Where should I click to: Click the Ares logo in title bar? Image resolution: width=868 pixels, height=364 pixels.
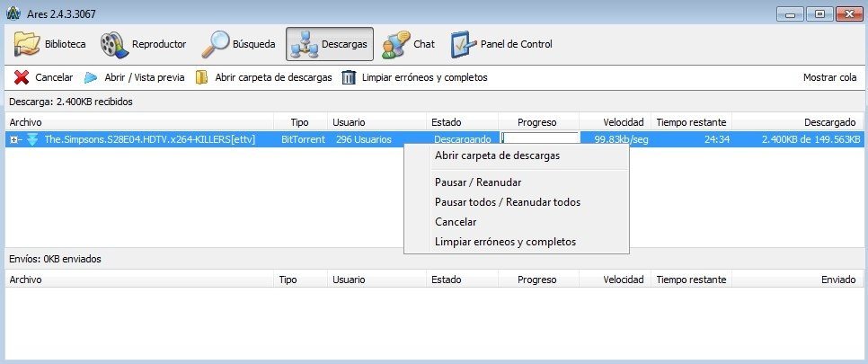click(x=13, y=13)
